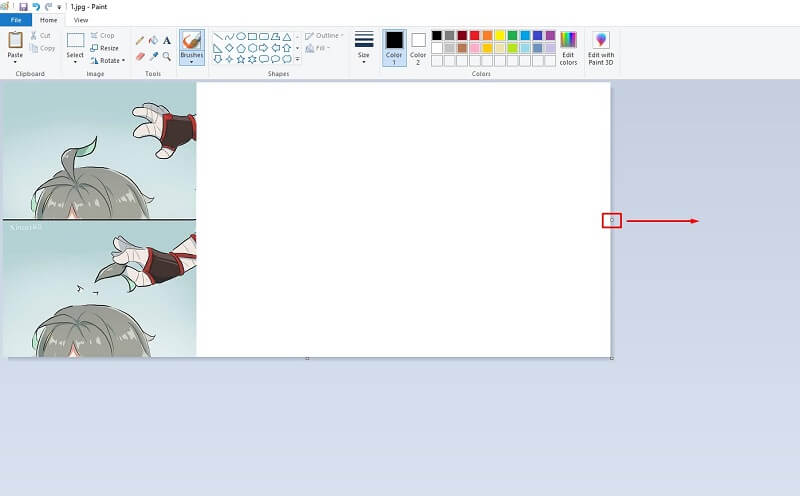Choose the Triangle shape
The width and height of the screenshot is (800, 496).
coord(287,36)
